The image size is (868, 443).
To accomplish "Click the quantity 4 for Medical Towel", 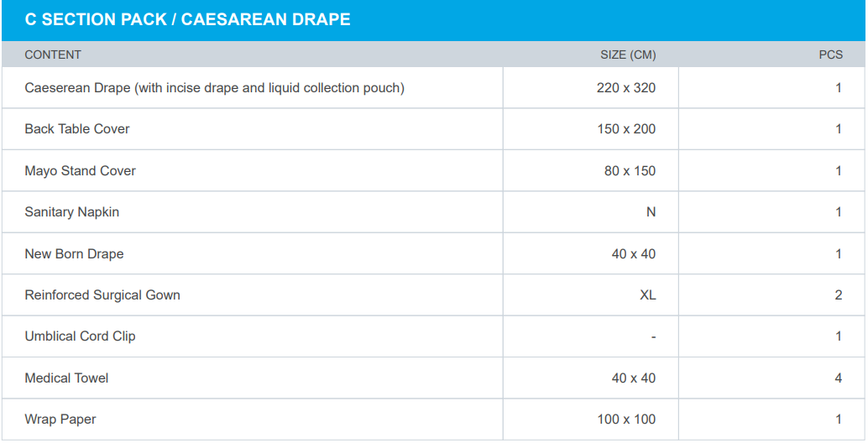I will click(x=838, y=378).
